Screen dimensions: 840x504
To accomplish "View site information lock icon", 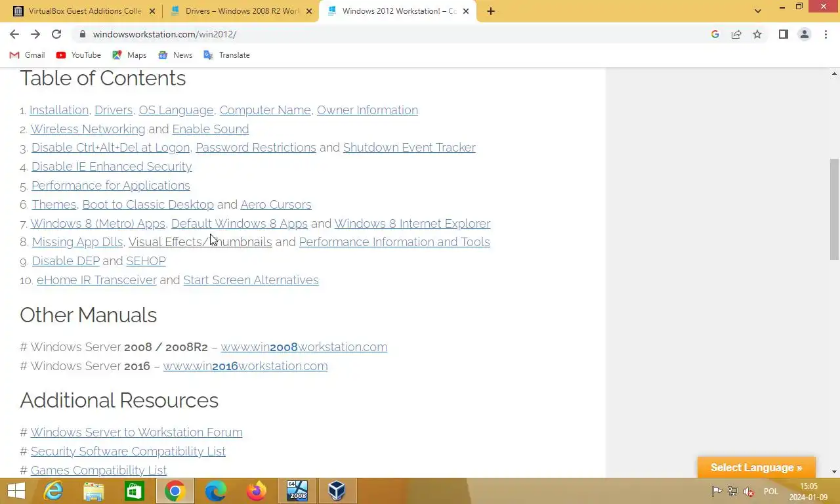I will (x=82, y=34).
